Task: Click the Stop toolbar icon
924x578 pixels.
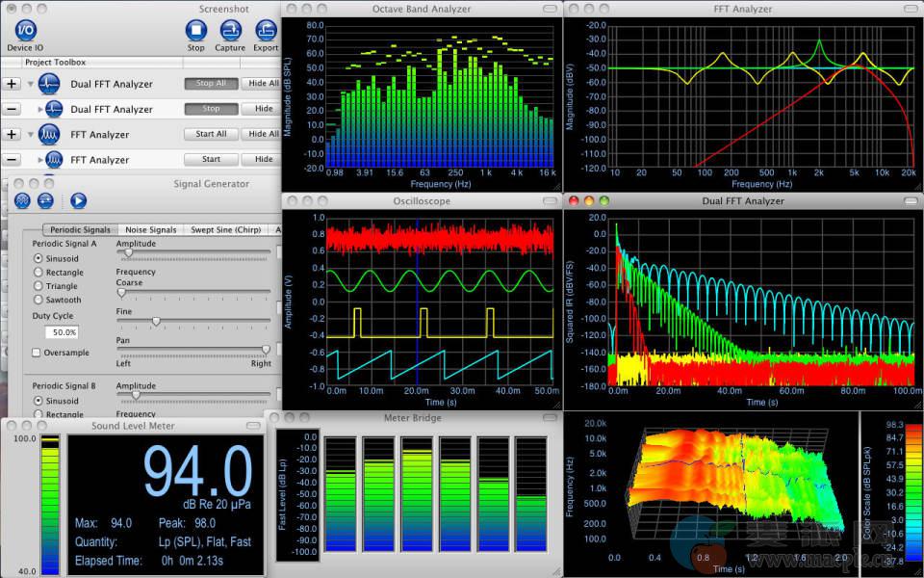Action: tap(195, 30)
